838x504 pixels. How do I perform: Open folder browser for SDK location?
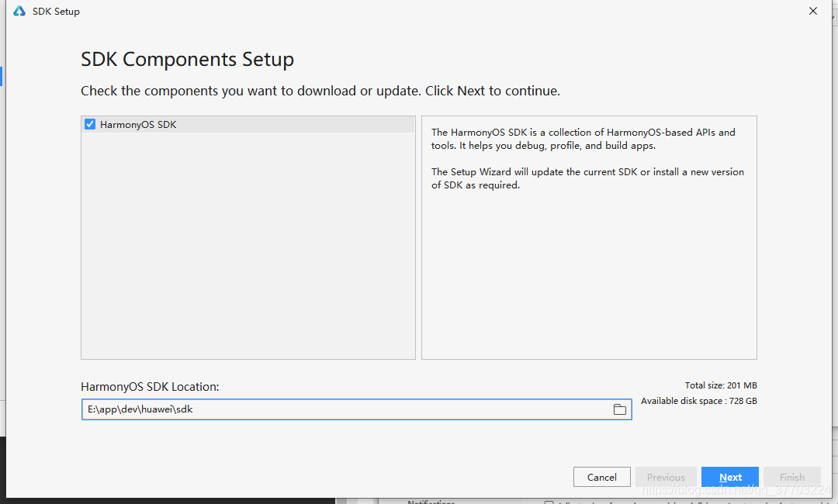pyautogui.click(x=619, y=409)
